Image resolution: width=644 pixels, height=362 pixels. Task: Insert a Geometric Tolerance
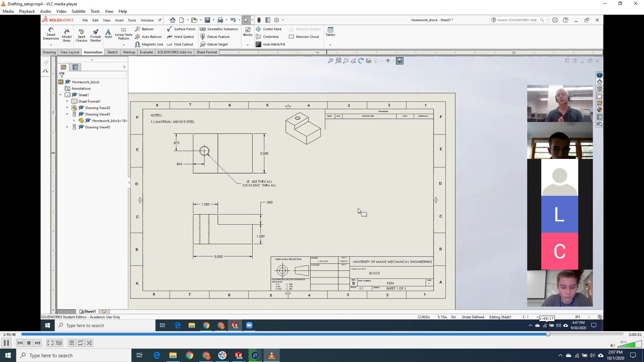[219, 29]
